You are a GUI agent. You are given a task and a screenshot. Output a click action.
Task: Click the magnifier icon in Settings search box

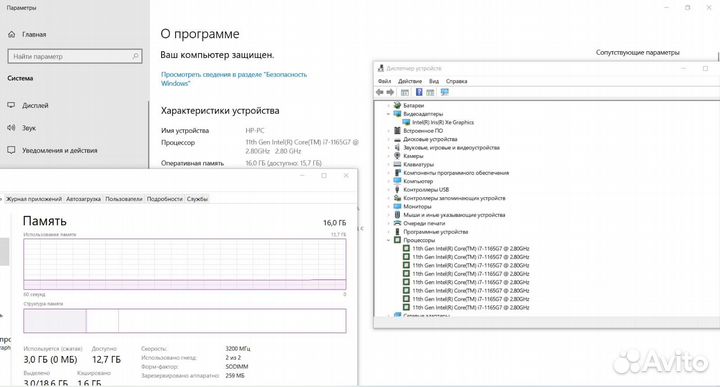(x=135, y=56)
